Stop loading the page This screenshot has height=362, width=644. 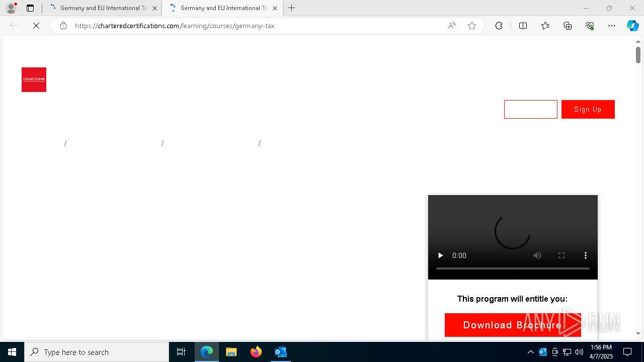[x=36, y=26]
